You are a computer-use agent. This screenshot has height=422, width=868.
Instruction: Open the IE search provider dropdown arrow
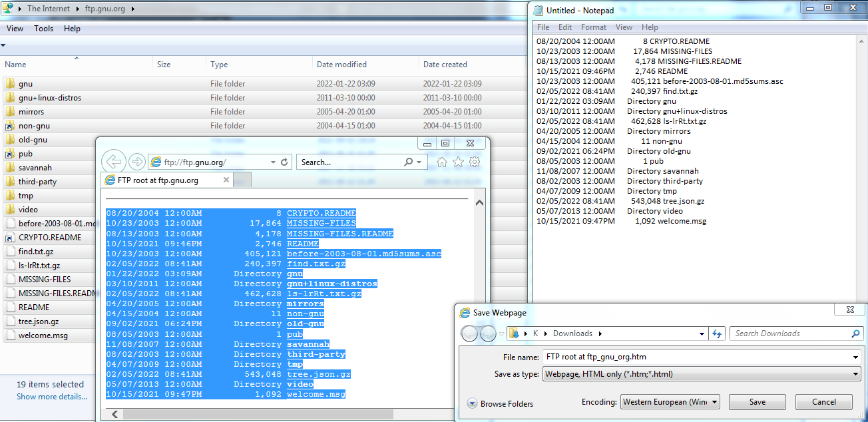419,162
